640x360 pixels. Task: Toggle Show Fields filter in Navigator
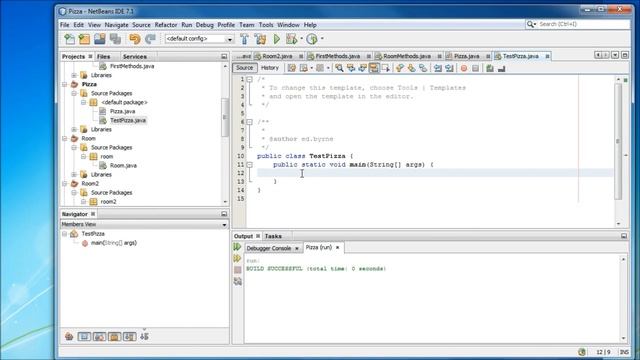84,336
